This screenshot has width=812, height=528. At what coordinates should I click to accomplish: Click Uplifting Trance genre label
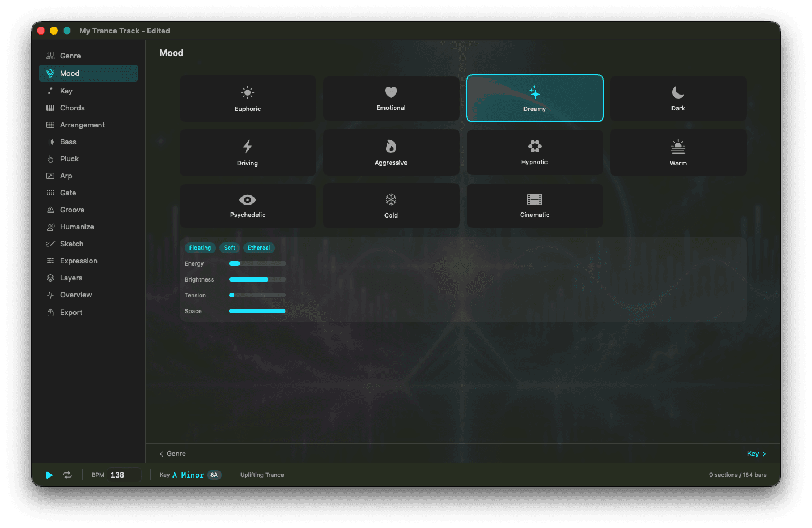click(262, 475)
